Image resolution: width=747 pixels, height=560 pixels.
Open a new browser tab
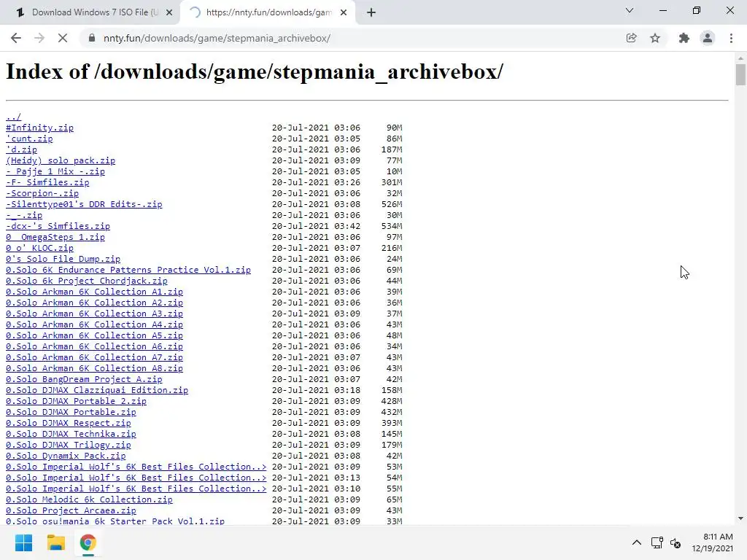tap(371, 12)
